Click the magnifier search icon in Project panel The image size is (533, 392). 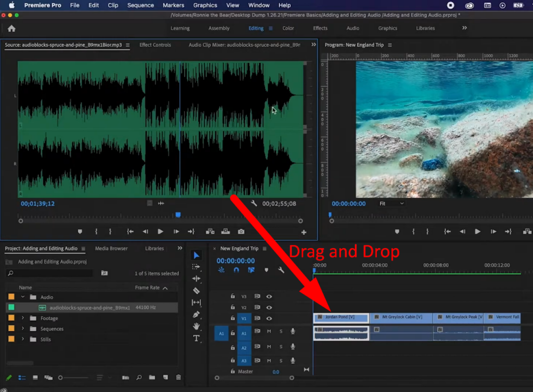139,377
